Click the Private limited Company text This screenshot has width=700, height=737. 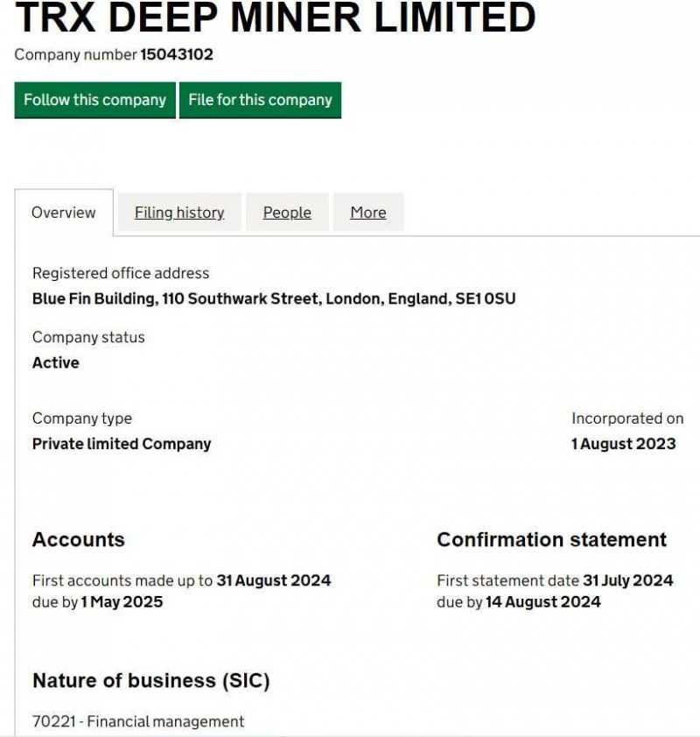coord(122,444)
